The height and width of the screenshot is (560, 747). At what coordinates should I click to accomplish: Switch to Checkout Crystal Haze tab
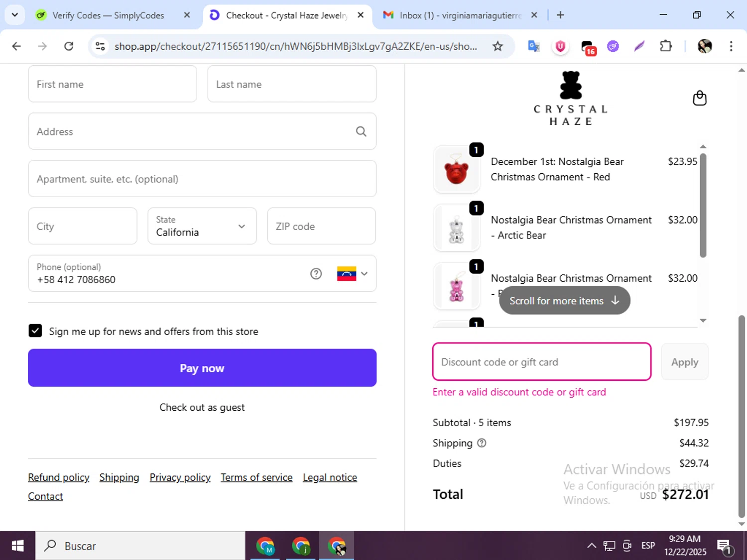coord(286,15)
